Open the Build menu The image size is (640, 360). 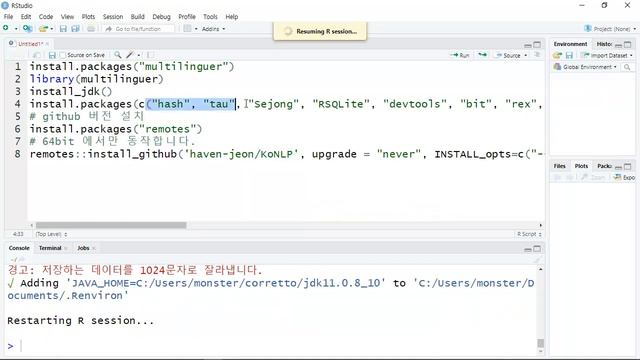(138, 17)
